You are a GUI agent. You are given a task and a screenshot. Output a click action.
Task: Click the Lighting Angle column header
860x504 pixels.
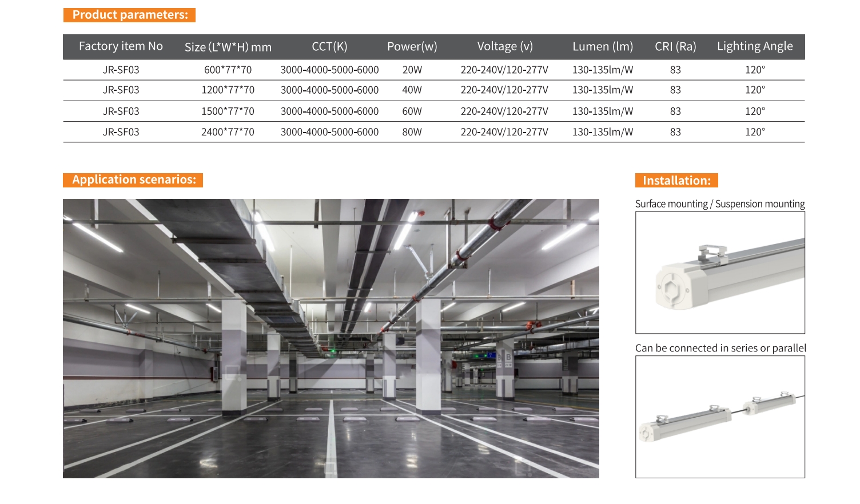[x=755, y=46]
